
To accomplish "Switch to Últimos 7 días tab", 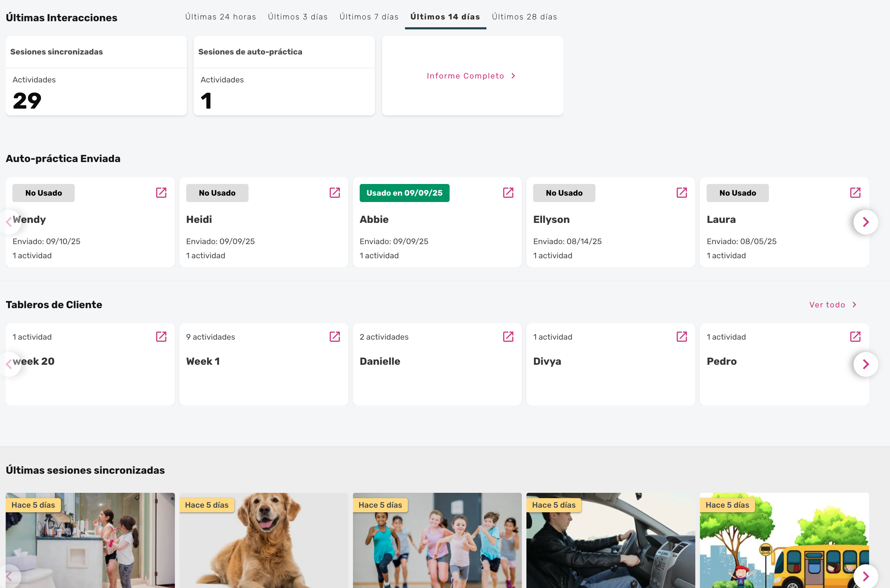I will click(x=369, y=17).
